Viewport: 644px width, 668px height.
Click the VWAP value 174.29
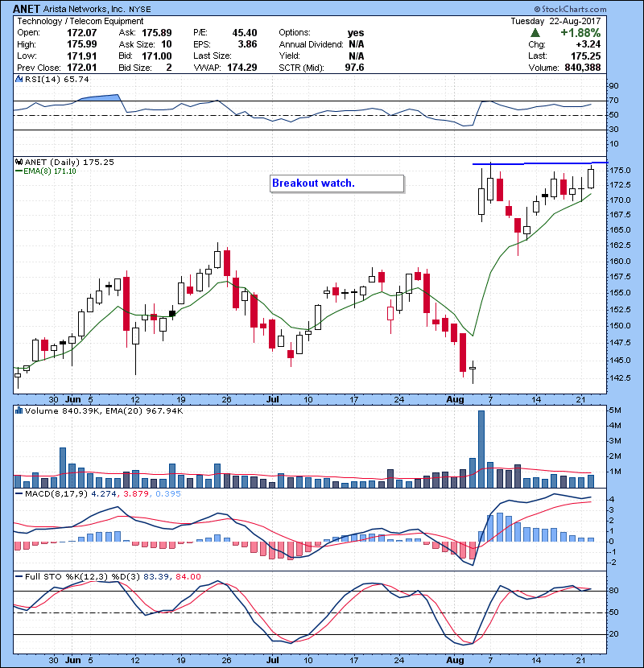[x=242, y=68]
